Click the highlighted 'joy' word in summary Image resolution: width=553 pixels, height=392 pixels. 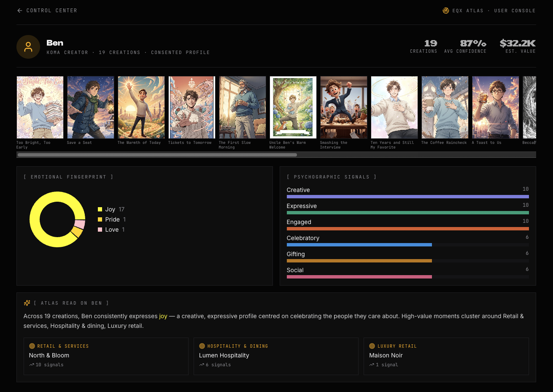click(x=163, y=316)
